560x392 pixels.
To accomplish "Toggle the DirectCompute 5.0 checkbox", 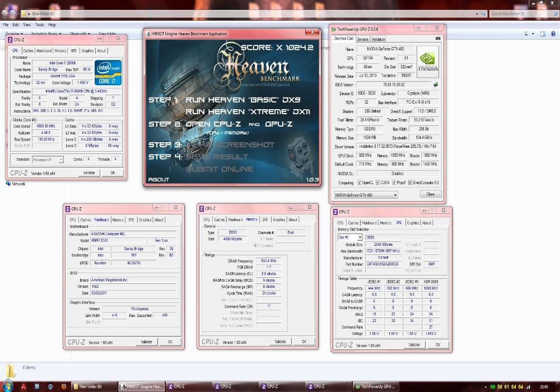I will [410, 183].
